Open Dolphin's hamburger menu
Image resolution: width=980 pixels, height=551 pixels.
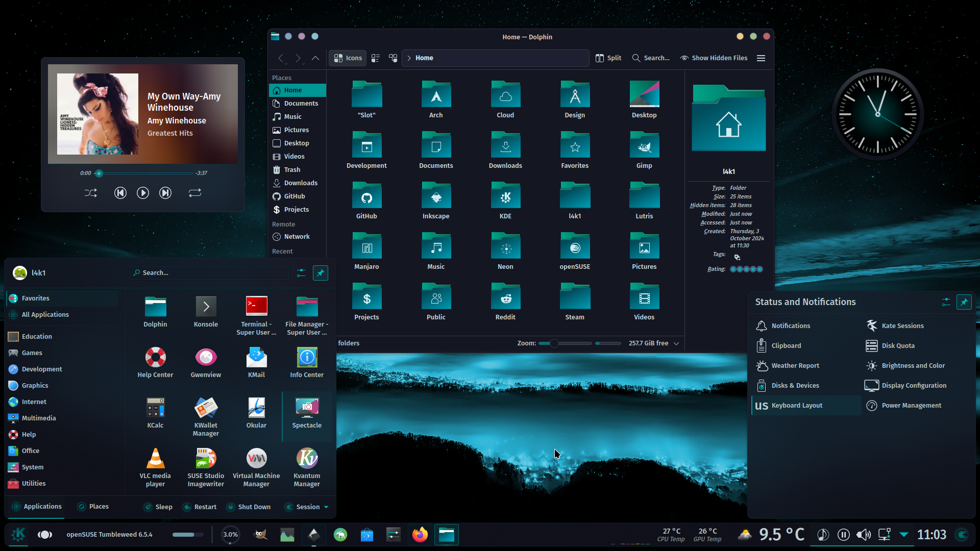click(x=761, y=58)
